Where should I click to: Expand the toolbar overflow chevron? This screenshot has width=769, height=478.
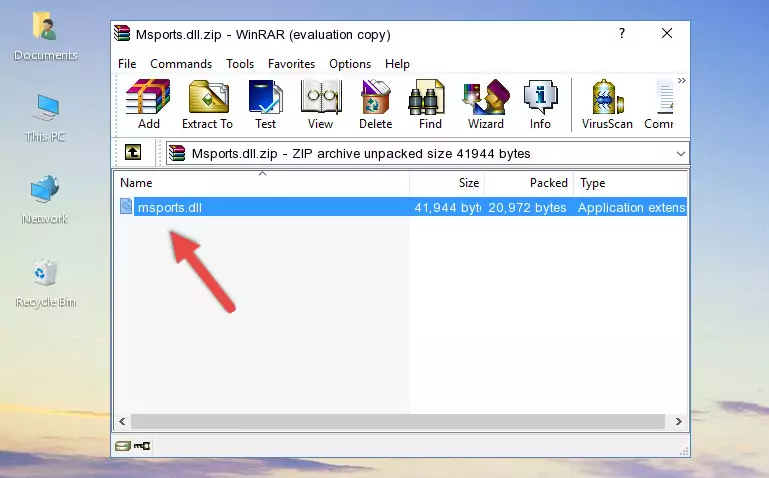pos(682,80)
